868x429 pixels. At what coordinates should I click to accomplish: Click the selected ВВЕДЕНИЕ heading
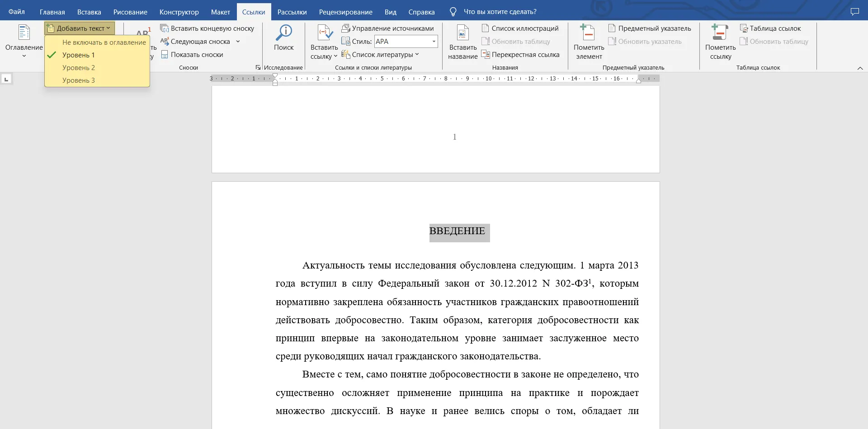point(457,231)
